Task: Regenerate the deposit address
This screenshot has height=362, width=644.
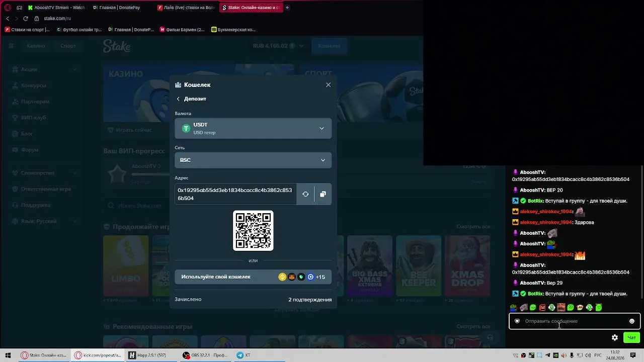Action: 305,194
